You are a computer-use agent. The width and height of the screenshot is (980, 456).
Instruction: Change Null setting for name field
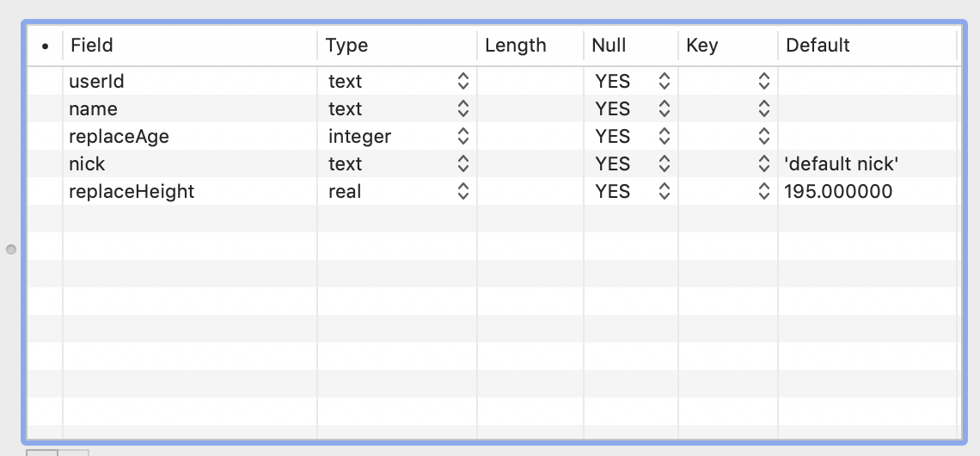click(664, 109)
